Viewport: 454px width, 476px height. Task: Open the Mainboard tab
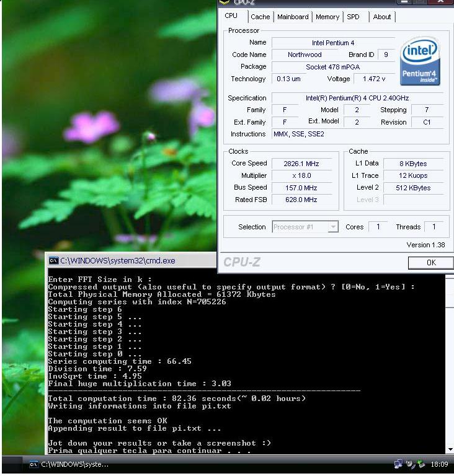click(293, 17)
